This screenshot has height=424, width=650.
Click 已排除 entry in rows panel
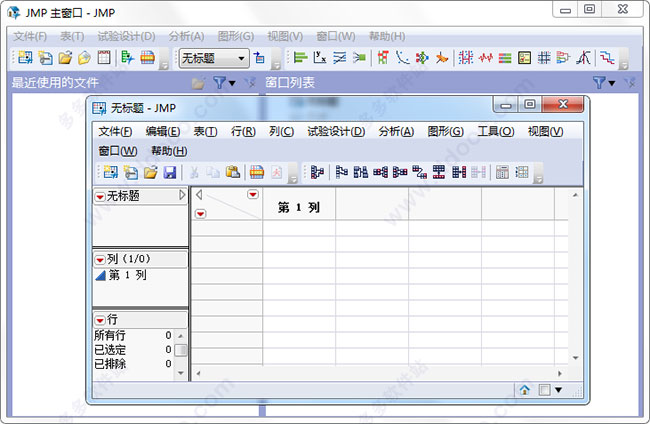110,363
